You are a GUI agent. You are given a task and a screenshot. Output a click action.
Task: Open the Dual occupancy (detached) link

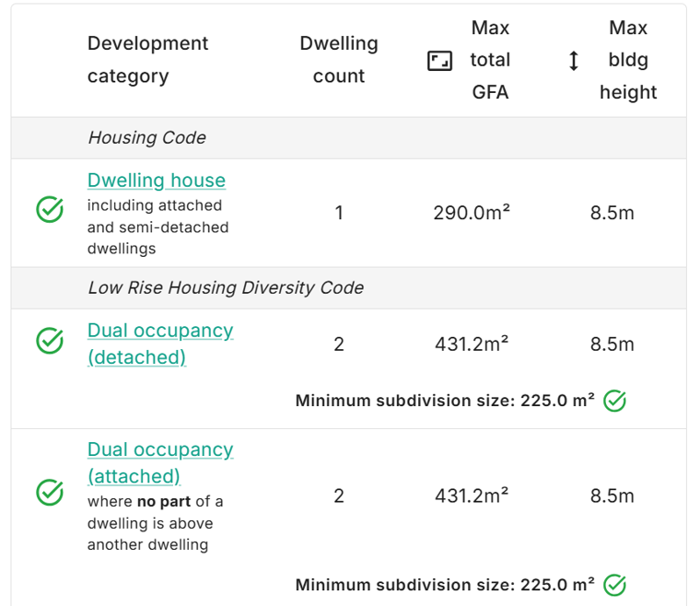pyautogui.click(x=160, y=344)
